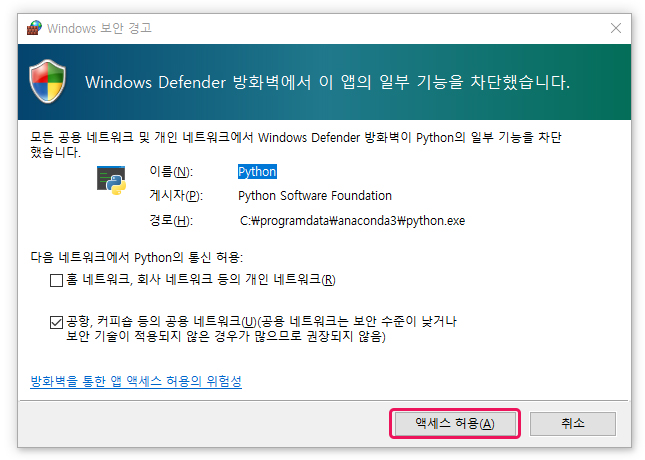Enable private networks checkbox (홈 네트워크)

pos(56,281)
